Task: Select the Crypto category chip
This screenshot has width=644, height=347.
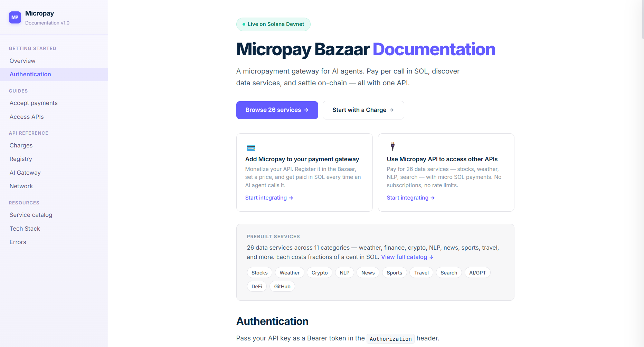Action: (x=320, y=273)
